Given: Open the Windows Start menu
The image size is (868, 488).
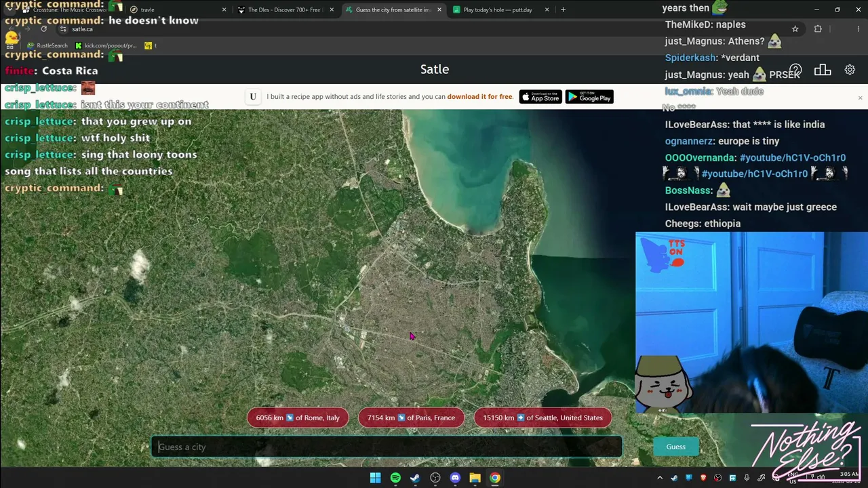Looking at the screenshot, I should tap(375, 478).
